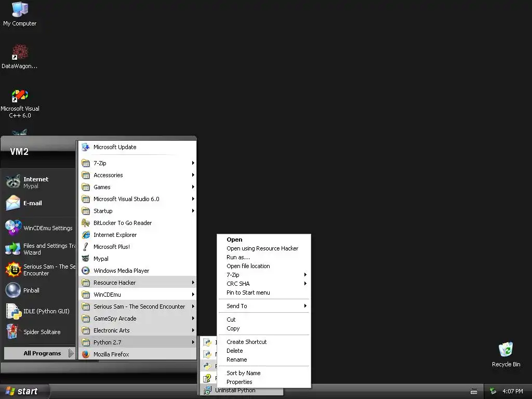532x399 pixels.
Task: Click the E-mail envelope icon
Action: pyautogui.click(x=13, y=203)
